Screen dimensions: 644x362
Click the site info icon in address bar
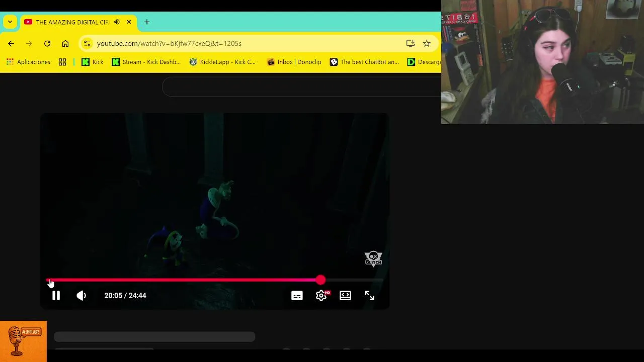(x=87, y=44)
